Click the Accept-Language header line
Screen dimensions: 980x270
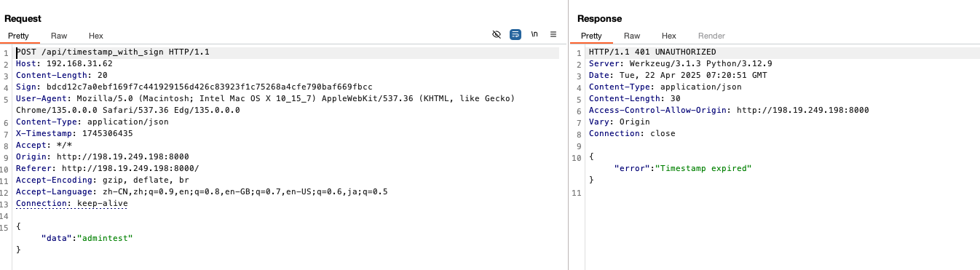click(202, 192)
